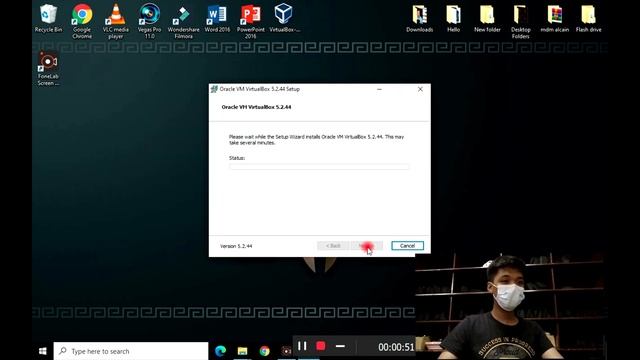640x360 pixels.
Task: Select the FoneLab Screen Recorder shortcut
Action: click(x=48, y=69)
